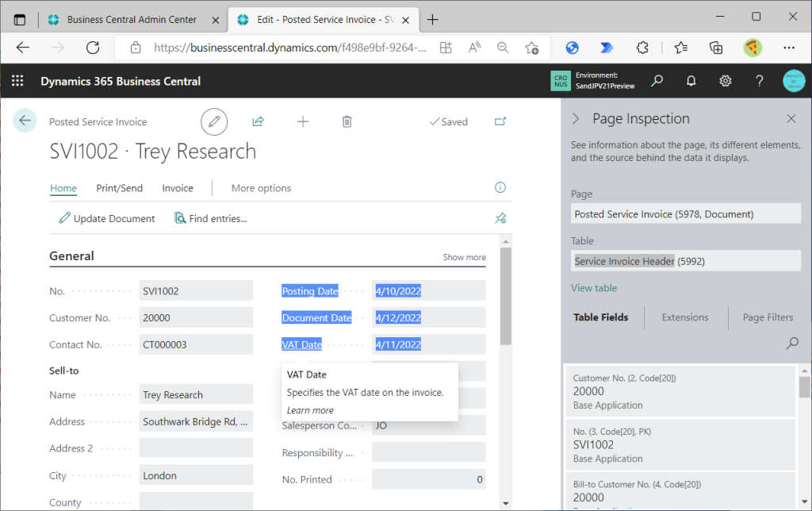Click browser back button
The height and width of the screenshot is (511, 812).
coord(23,48)
